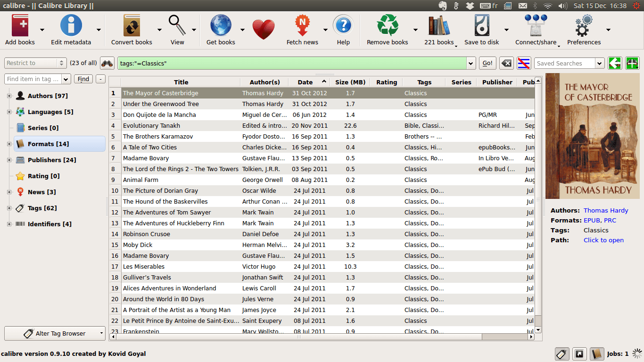The width and height of the screenshot is (644, 362).
Task: Click the Get books globe icon
Action: coord(221,25)
